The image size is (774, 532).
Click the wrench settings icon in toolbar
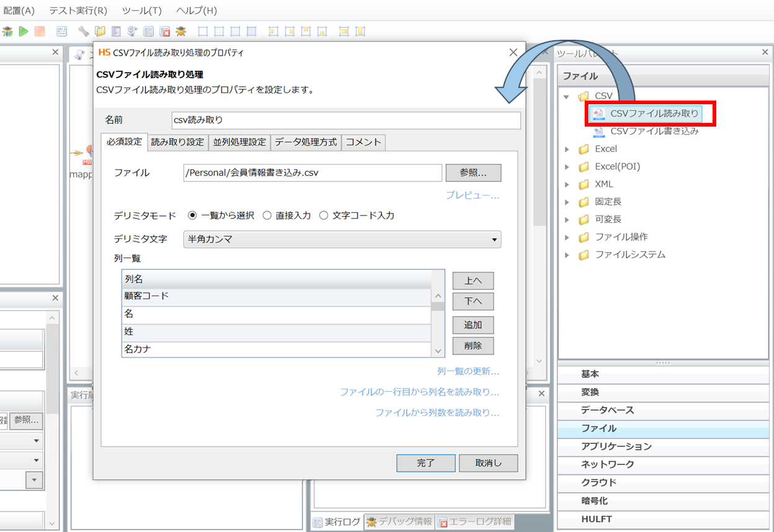tap(83, 31)
